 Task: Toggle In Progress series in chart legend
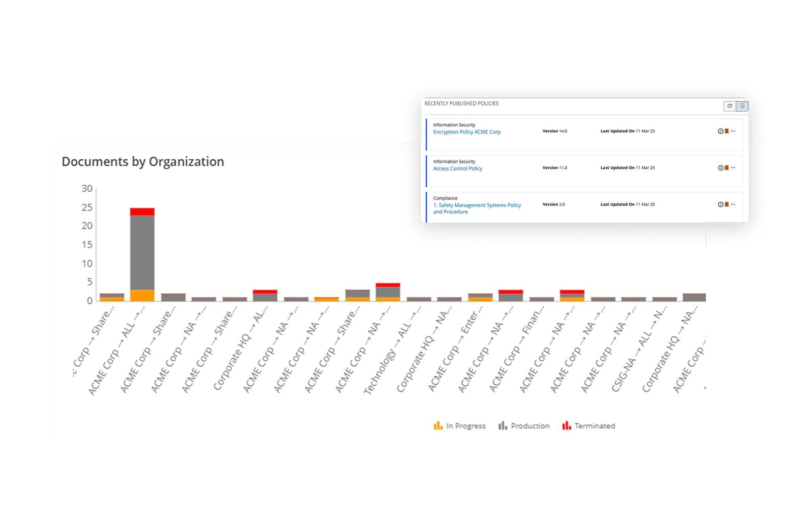[x=460, y=426]
